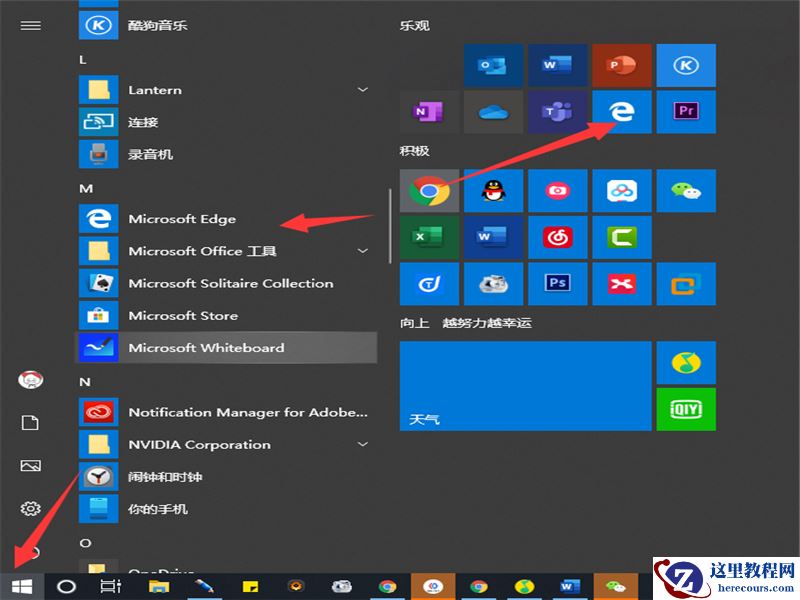Viewport: 800px width, 600px height.
Task: Open the Photoshop tile
Action: pyautogui.click(x=558, y=284)
